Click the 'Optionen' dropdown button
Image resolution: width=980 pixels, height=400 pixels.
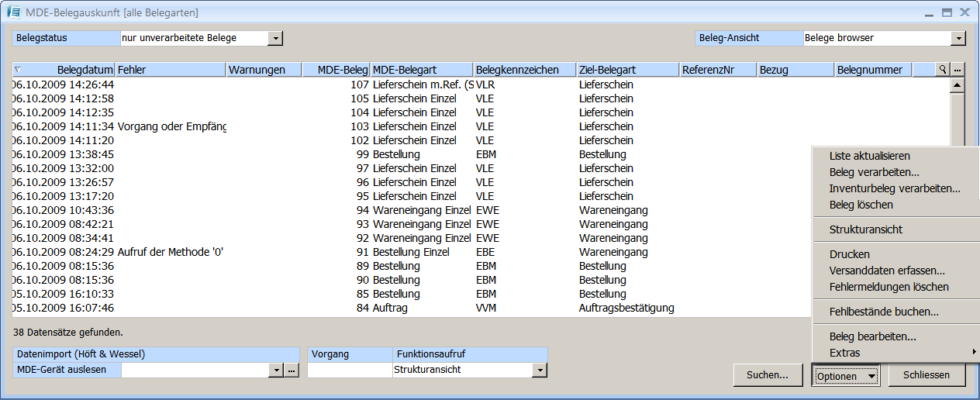pos(846,376)
